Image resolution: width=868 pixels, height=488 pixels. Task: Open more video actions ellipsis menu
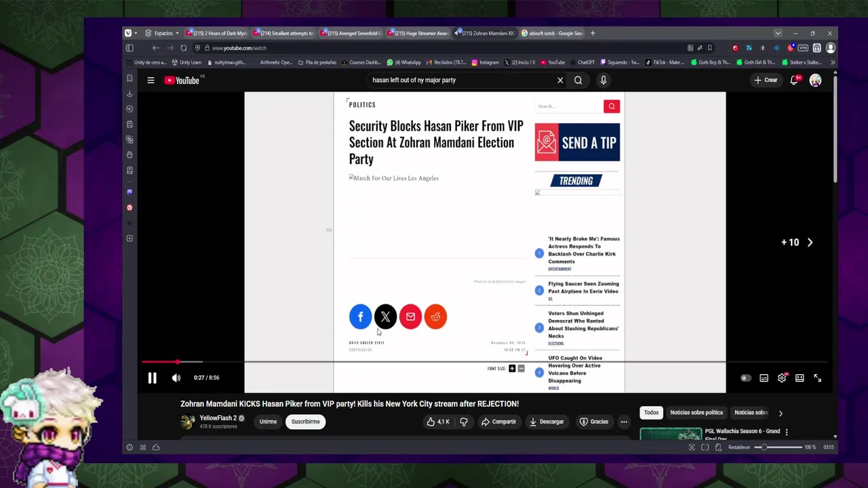tap(624, 422)
